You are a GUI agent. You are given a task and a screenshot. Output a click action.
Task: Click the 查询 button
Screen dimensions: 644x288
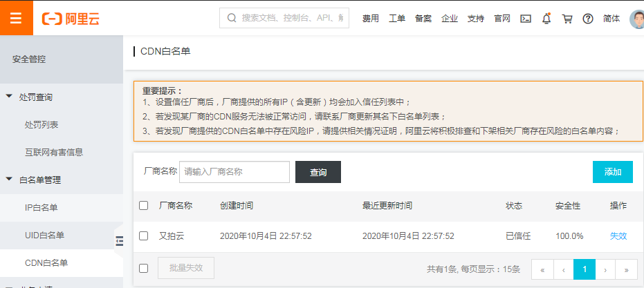[x=318, y=172]
